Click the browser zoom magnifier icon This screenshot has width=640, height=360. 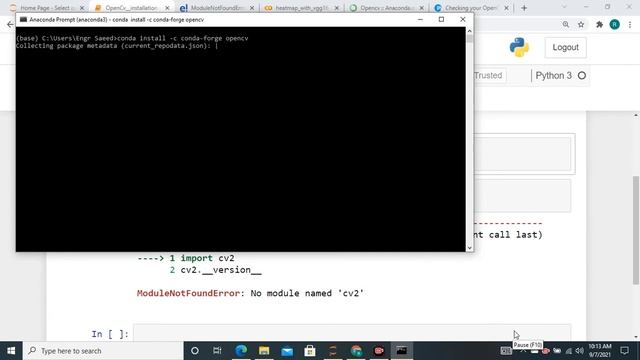566,24
